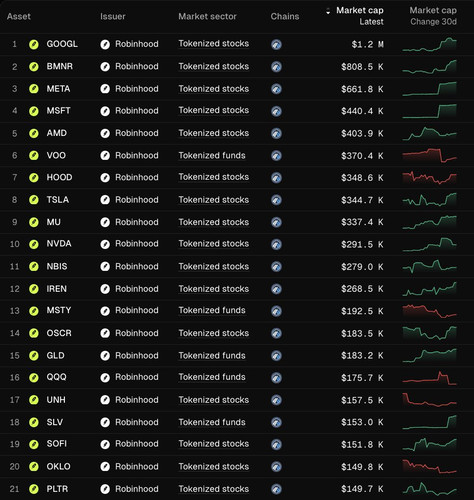The height and width of the screenshot is (500, 474).
Task: Click the chain icon in SLV row
Action: [276, 422]
